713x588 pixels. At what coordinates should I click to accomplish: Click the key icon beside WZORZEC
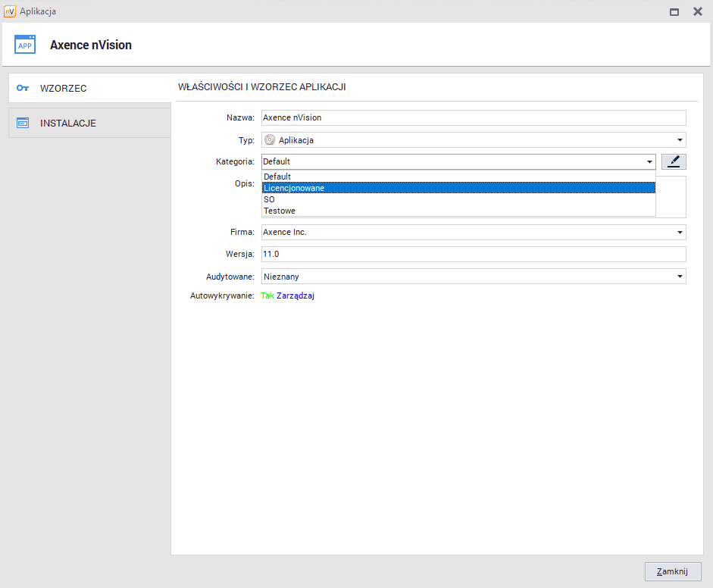[x=23, y=89]
